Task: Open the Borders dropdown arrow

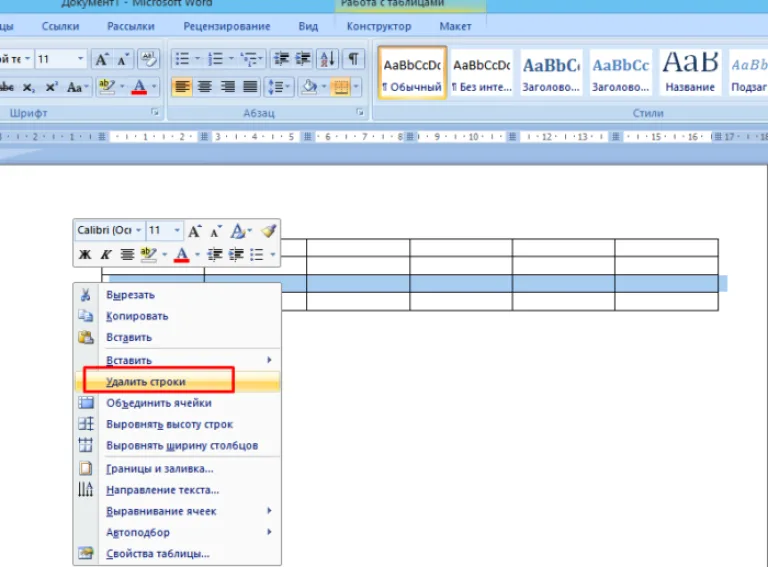Action: coord(356,87)
